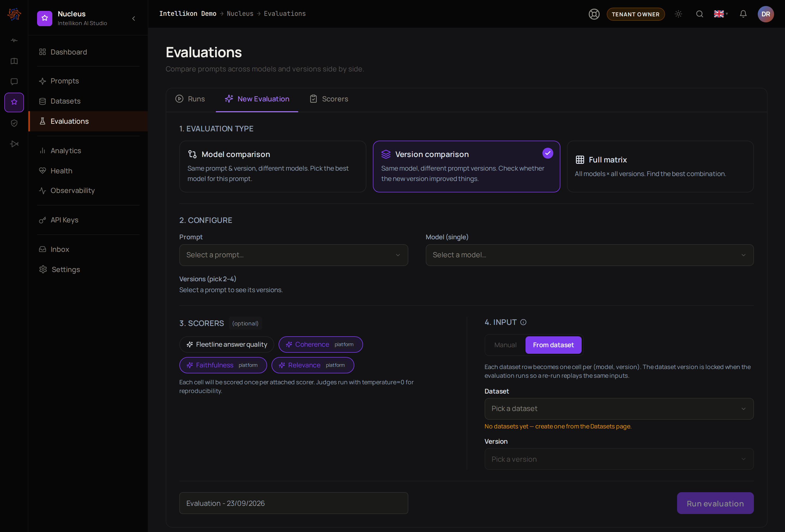
Task: Click the 'No datasets yet' warning text
Action: click(558, 426)
